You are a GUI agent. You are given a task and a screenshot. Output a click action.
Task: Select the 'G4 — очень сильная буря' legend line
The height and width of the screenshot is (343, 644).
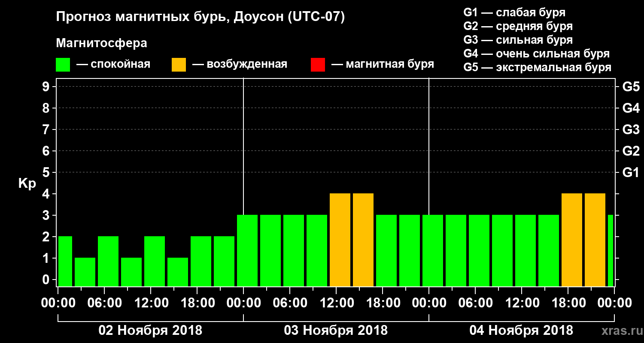click(537, 54)
